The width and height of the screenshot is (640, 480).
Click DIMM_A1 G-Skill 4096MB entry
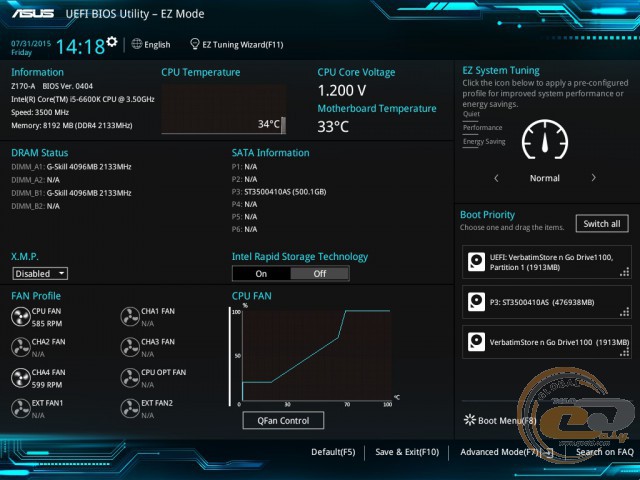71,167
